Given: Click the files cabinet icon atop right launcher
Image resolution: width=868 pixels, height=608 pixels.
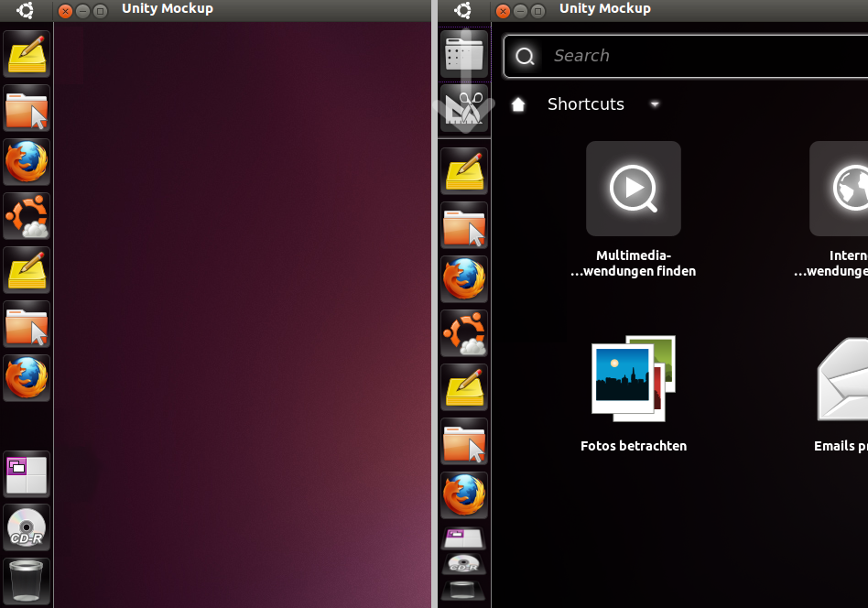Looking at the screenshot, I should [464, 55].
